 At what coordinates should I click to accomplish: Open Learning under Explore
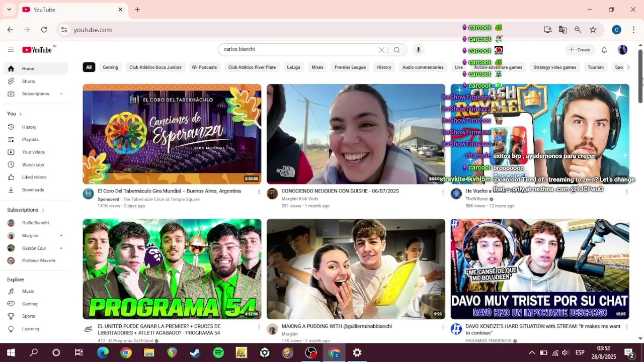point(35,329)
